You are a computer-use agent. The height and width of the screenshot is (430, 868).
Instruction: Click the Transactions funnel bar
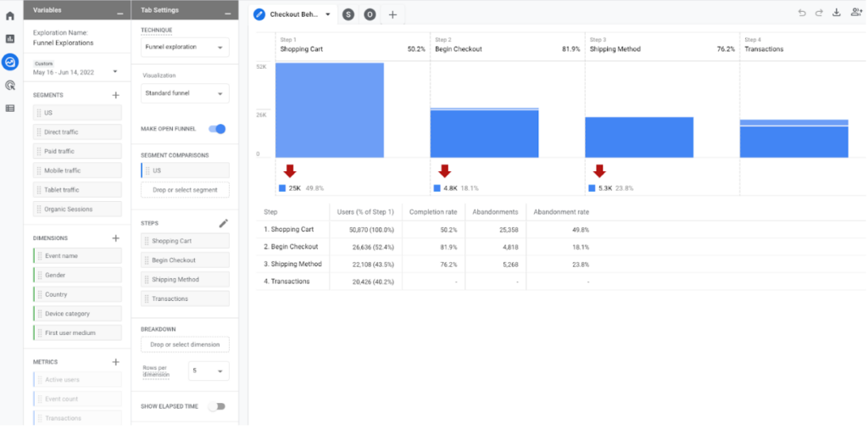pos(794,138)
